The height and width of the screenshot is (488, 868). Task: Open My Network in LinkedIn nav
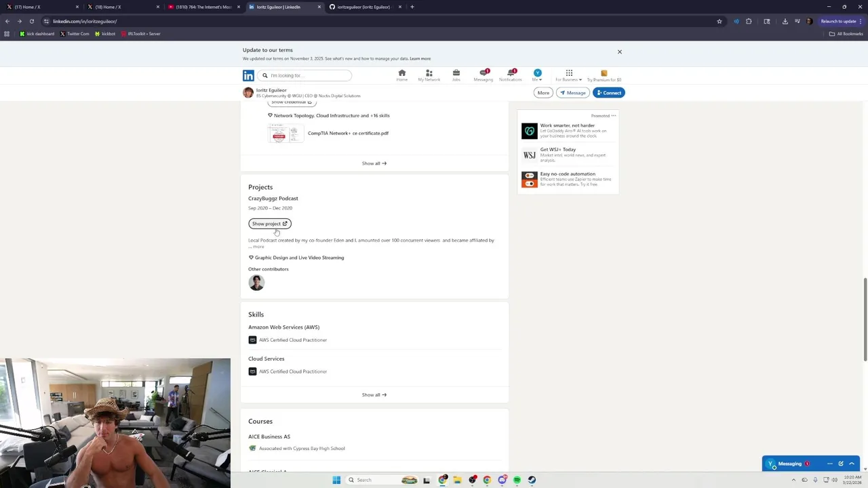coord(429,75)
